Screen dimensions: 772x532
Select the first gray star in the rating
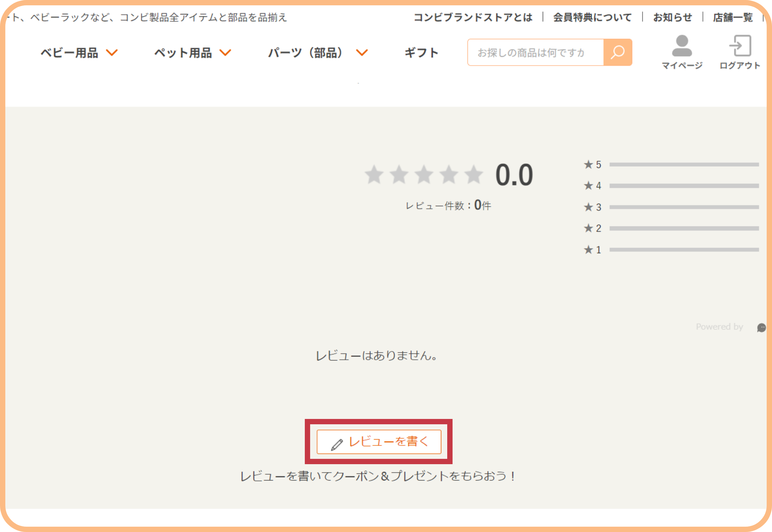point(375,174)
